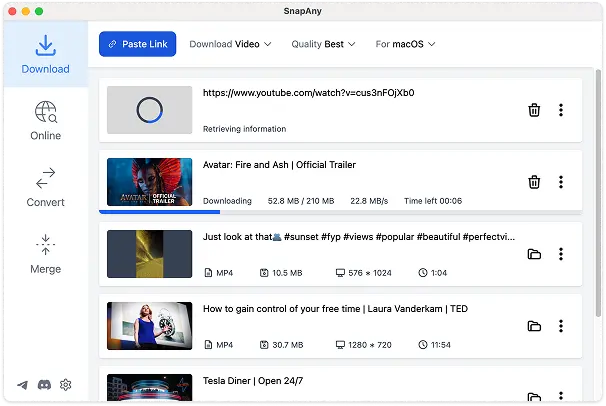Open folder for the Just look at that video
The width and height of the screenshot is (606, 406).
[534, 254]
